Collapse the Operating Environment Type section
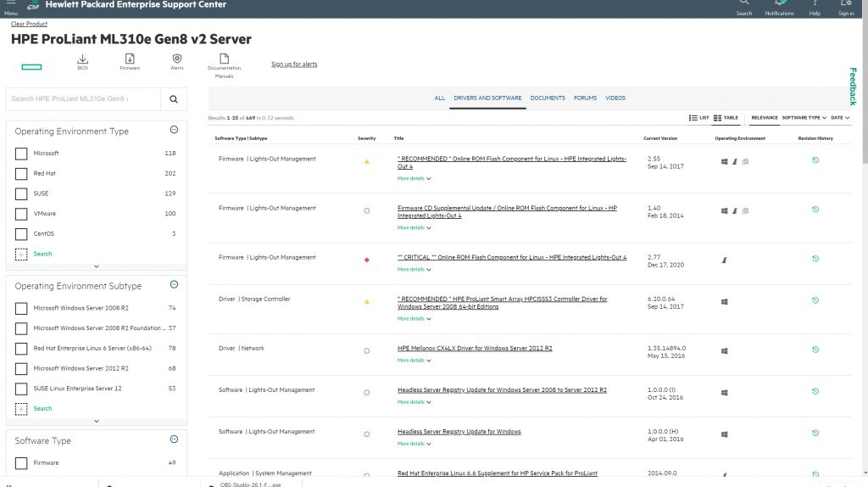868x487 pixels. tap(174, 131)
